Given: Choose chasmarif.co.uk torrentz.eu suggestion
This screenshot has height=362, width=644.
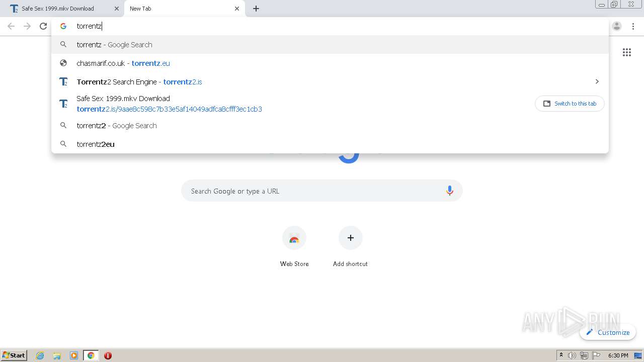Looking at the screenshot, I should (x=330, y=63).
